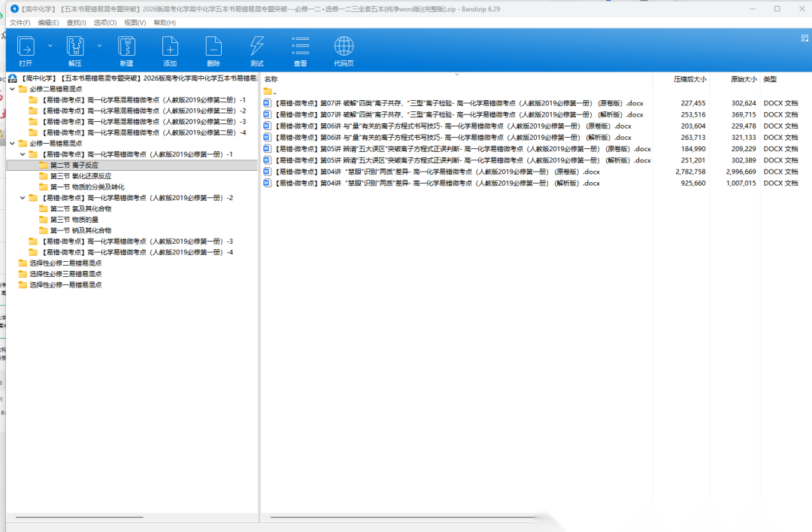
Task: Sort files by 原始大小 column header
Action: click(743, 79)
